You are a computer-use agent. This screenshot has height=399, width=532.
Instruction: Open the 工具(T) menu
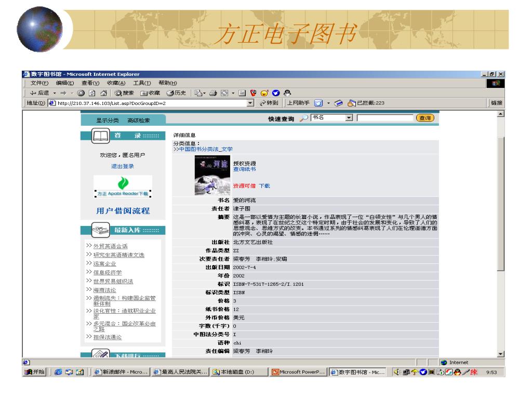point(142,83)
